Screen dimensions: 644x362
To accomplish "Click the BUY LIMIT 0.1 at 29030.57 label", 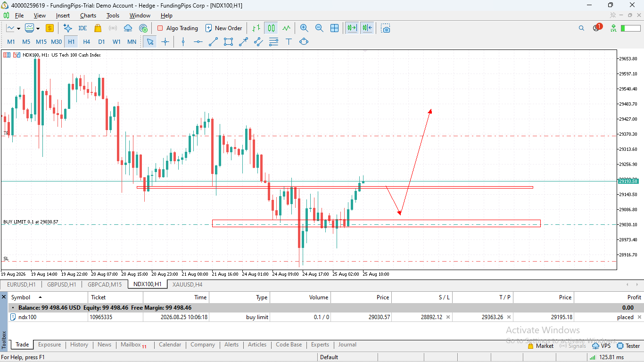I will pos(31,222).
